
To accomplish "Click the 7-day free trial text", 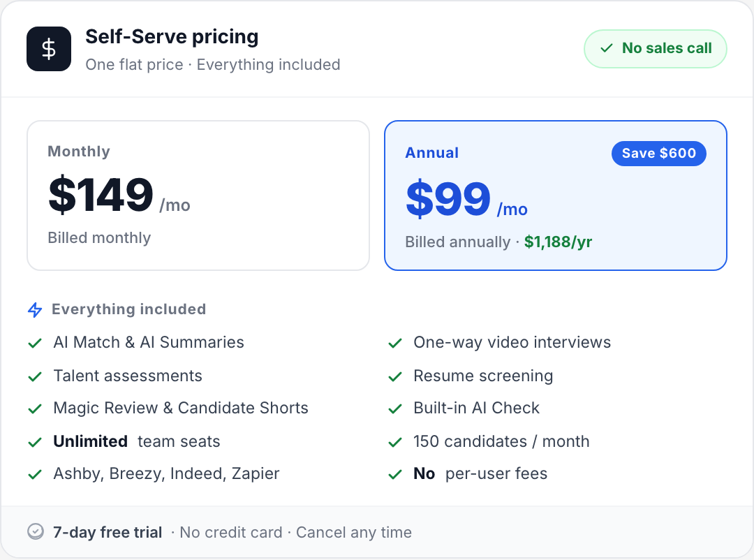I will [108, 532].
